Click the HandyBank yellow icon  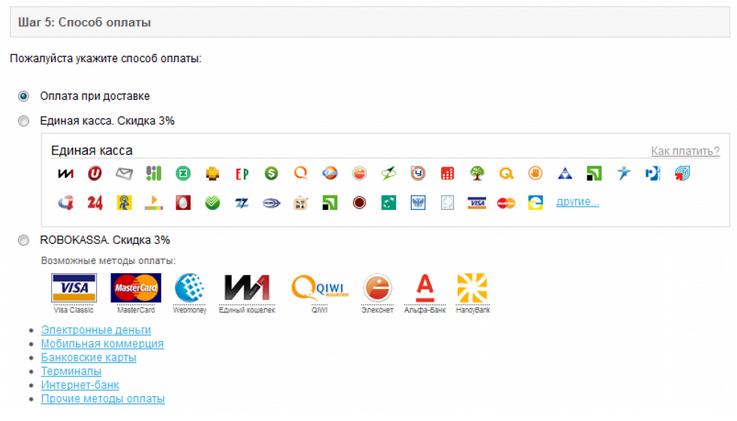coord(472,288)
